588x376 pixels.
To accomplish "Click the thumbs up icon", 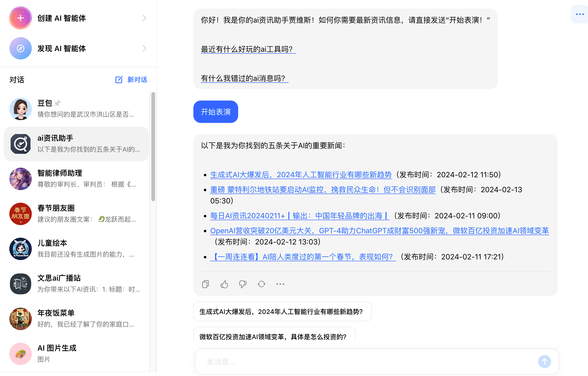I will tap(224, 284).
